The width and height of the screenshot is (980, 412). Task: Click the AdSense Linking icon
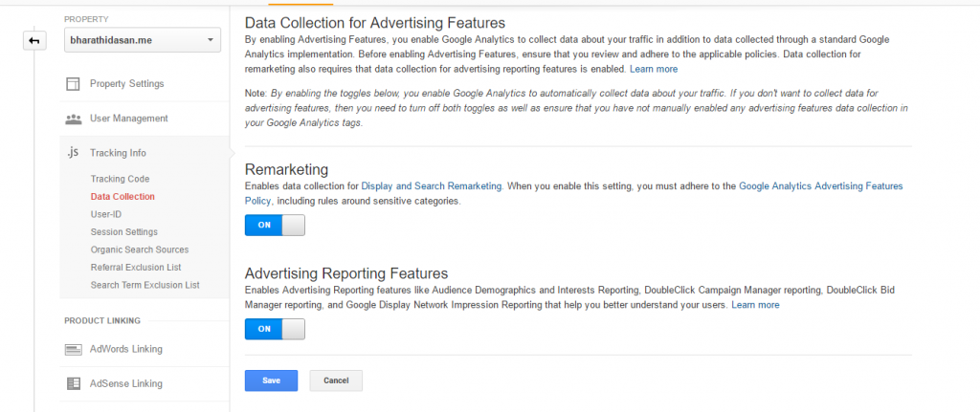73,383
